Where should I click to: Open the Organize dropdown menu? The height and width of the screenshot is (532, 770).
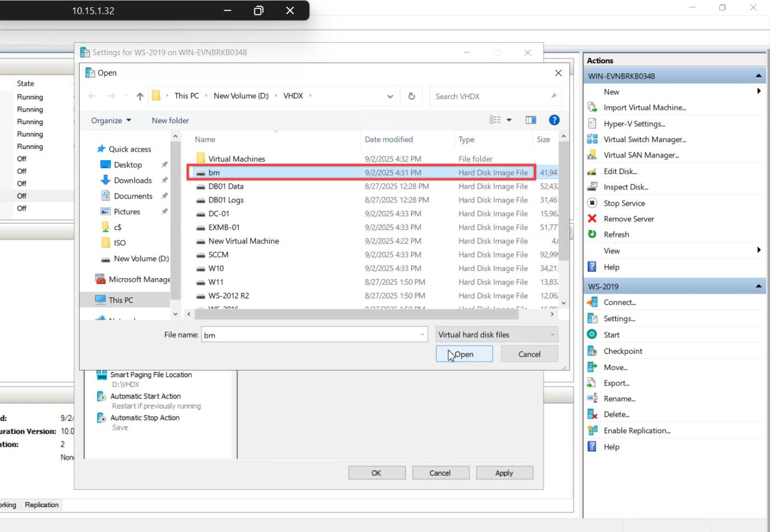point(111,120)
